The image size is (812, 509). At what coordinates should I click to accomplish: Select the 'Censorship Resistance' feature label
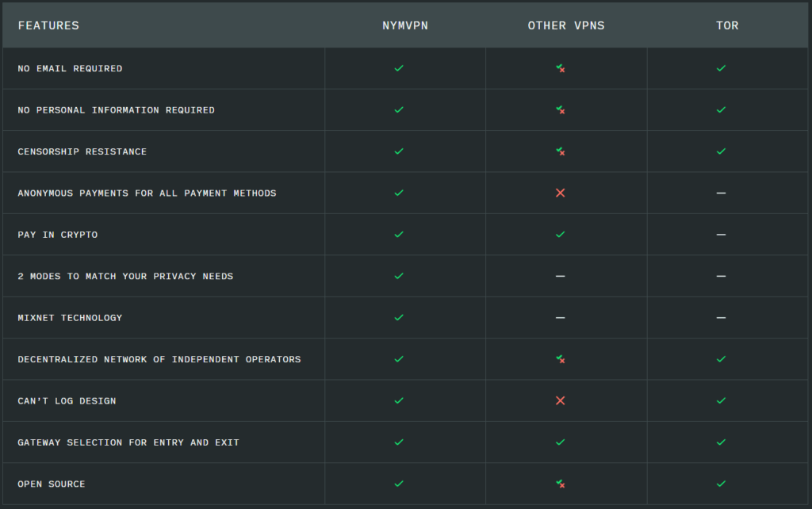pos(82,151)
